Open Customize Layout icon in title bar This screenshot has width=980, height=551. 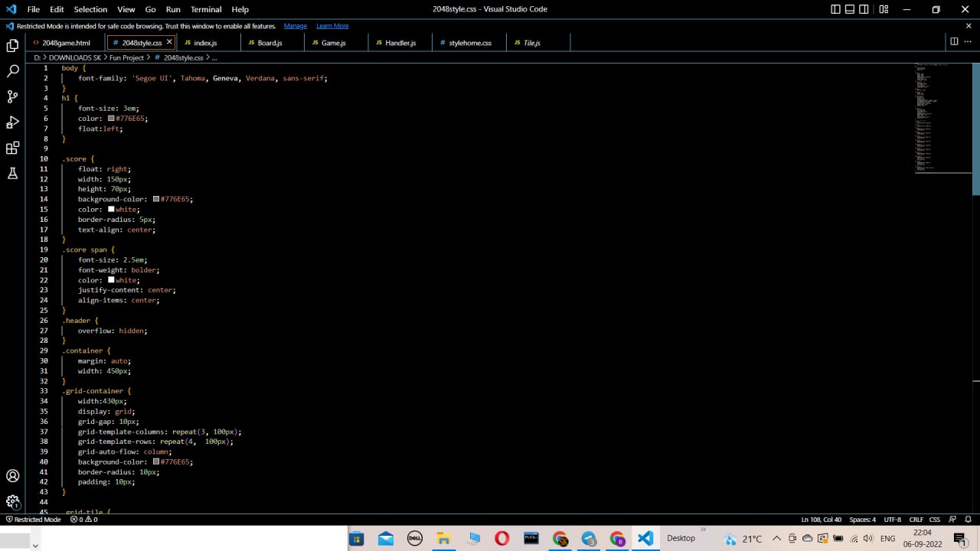(x=884, y=9)
